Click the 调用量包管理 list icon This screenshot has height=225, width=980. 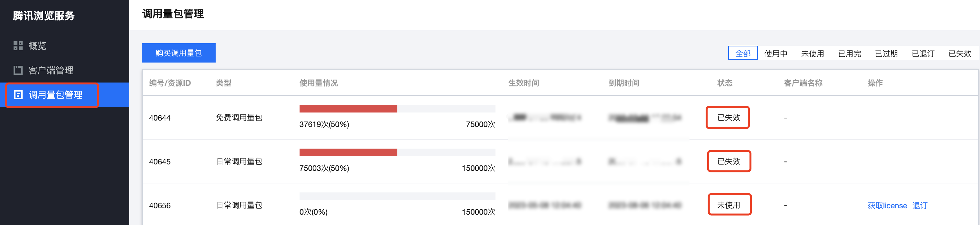coord(18,95)
